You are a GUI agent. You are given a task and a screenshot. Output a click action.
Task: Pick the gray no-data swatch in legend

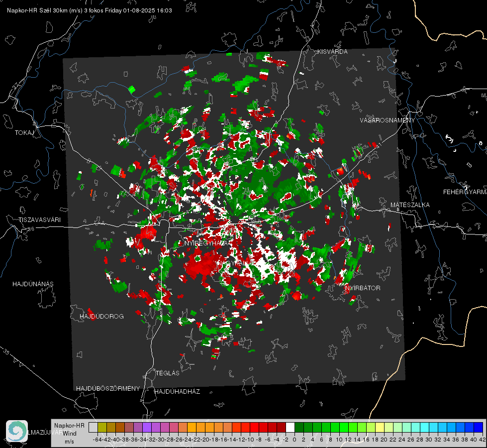93,427
